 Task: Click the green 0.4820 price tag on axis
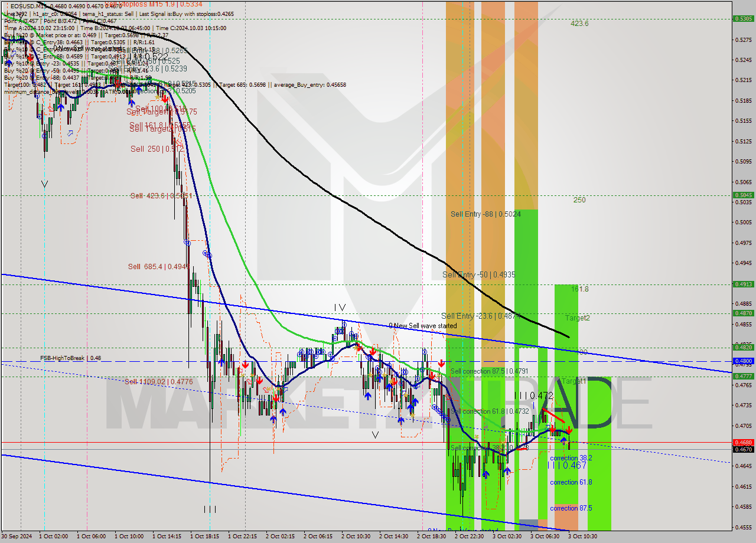742,347
